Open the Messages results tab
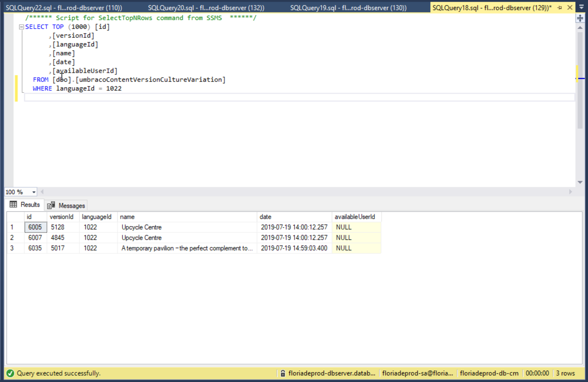Screen dimensions: 588x382 [x=72, y=205]
